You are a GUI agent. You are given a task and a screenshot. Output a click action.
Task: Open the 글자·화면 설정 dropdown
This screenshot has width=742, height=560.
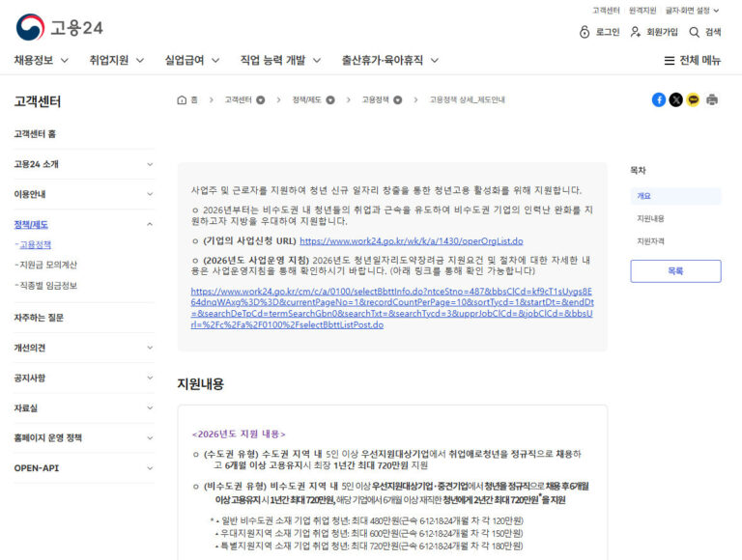[692, 11]
